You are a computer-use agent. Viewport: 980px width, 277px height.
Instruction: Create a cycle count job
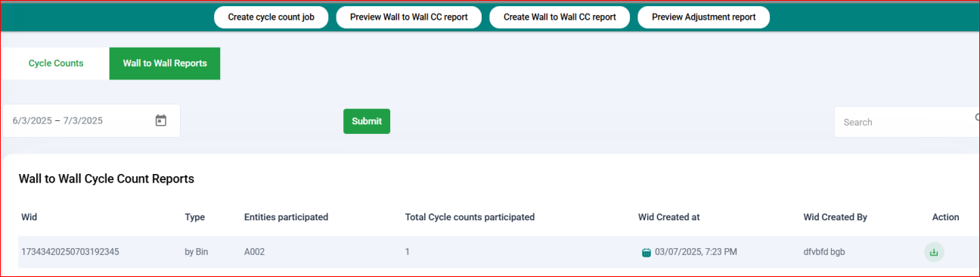(x=271, y=17)
